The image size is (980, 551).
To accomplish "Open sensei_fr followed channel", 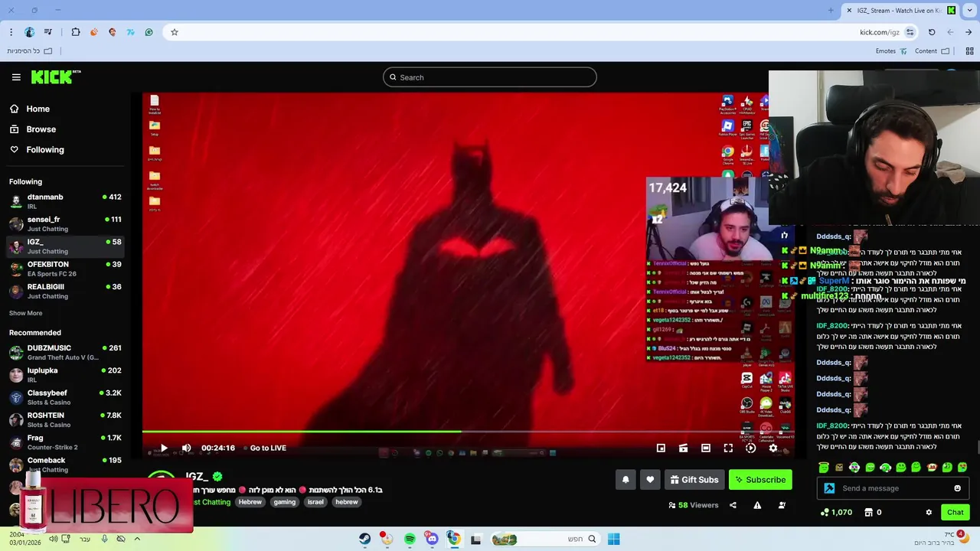I will (65, 223).
